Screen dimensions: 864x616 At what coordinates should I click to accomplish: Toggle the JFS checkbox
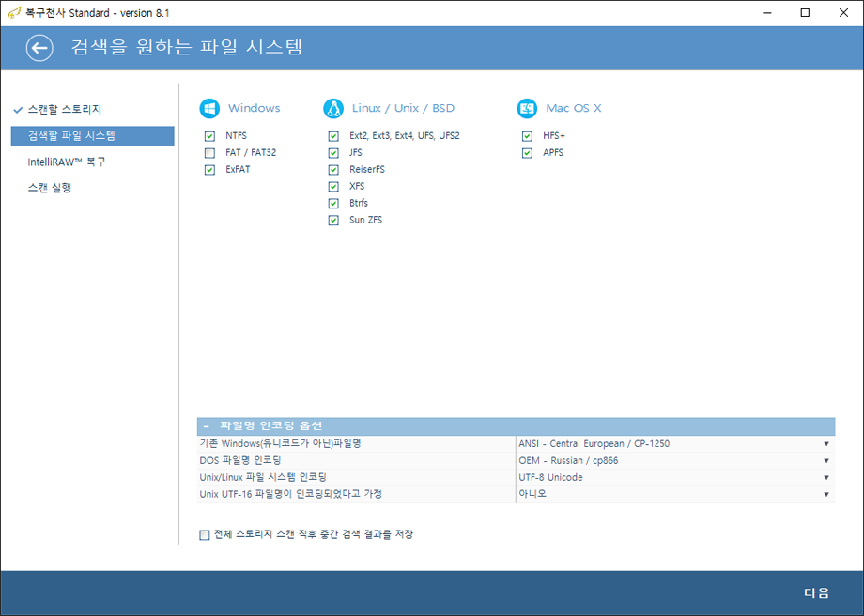pos(333,153)
